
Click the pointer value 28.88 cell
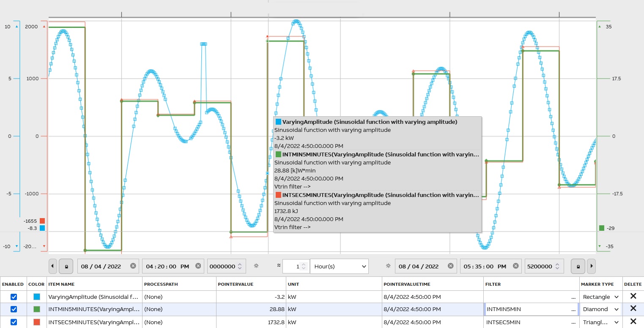(x=251, y=309)
